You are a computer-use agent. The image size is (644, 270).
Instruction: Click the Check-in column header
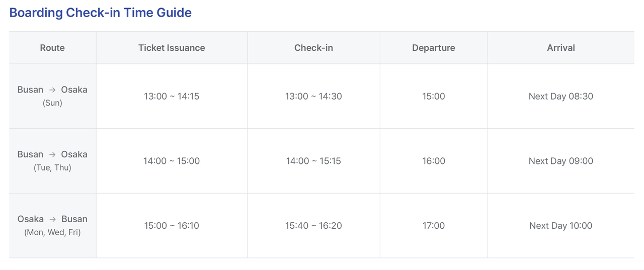pos(313,48)
